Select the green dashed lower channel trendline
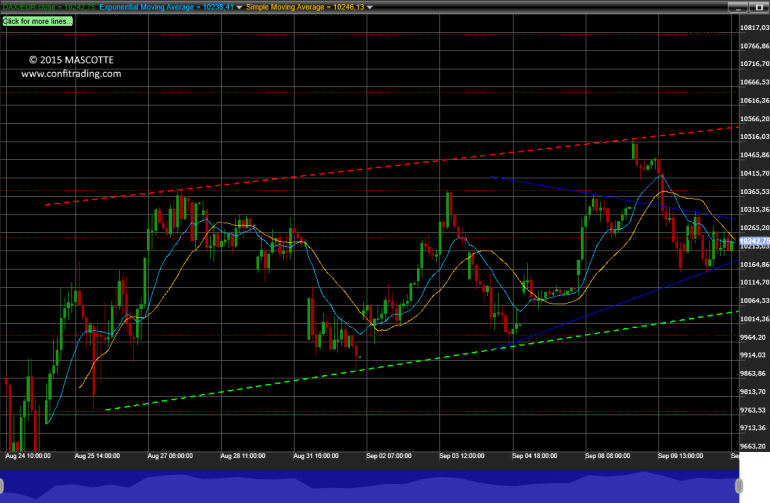 422,360
